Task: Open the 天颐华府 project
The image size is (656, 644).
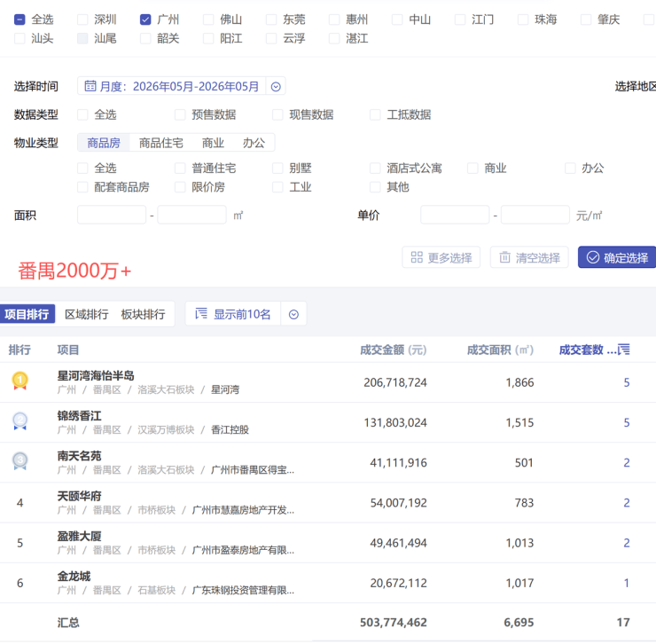Action: [x=80, y=496]
